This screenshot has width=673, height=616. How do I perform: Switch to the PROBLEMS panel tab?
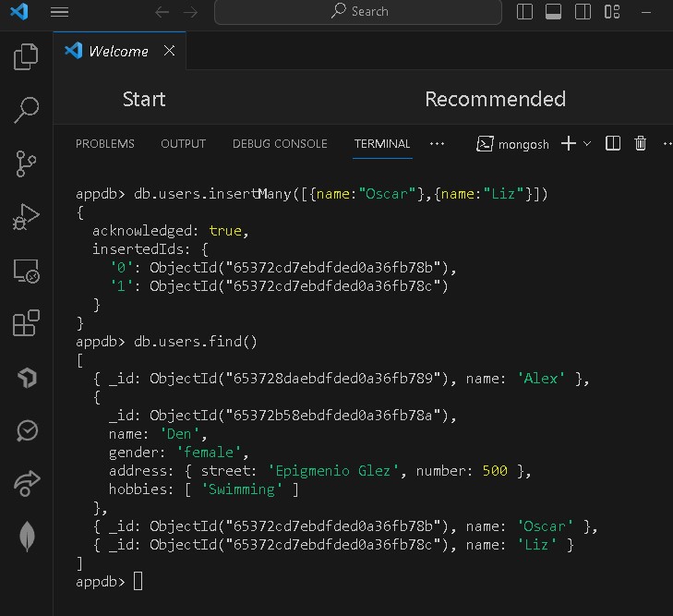[x=104, y=143]
